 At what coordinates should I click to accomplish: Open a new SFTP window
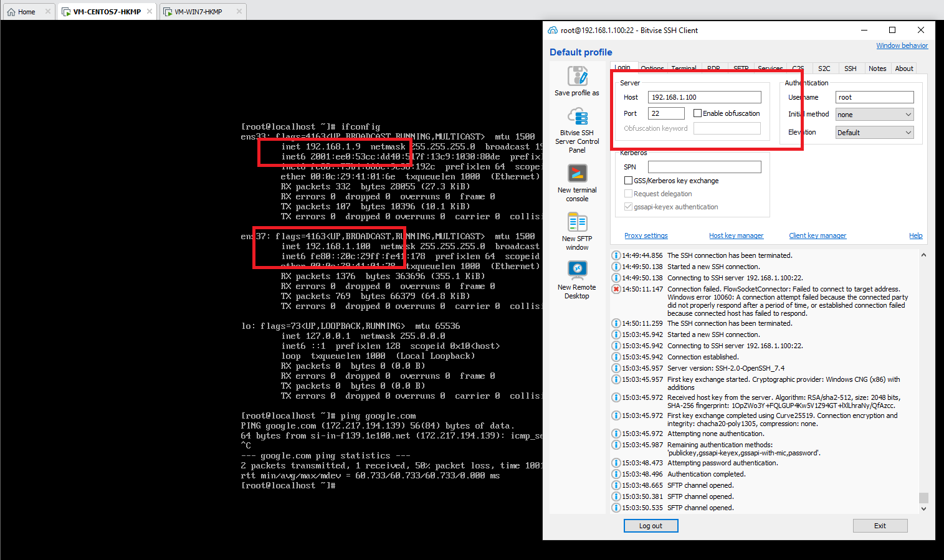pos(576,222)
